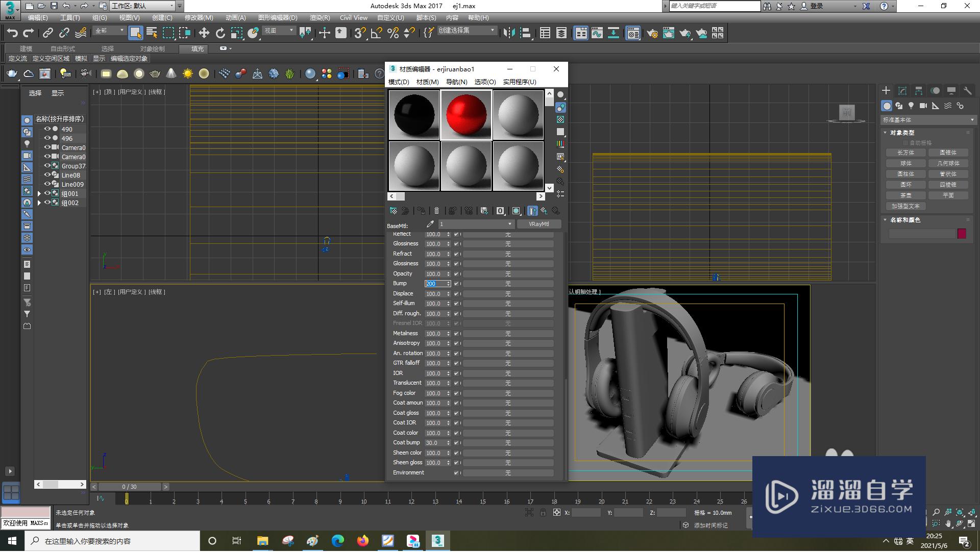Open Render Setup teapot icon
The height and width of the screenshot is (552, 980).
(x=652, y=33)
